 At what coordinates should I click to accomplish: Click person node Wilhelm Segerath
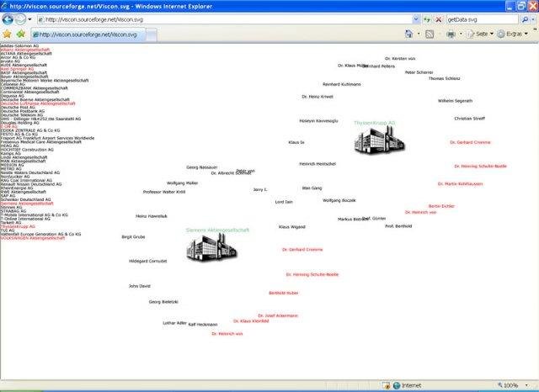[x=455, y=101]
